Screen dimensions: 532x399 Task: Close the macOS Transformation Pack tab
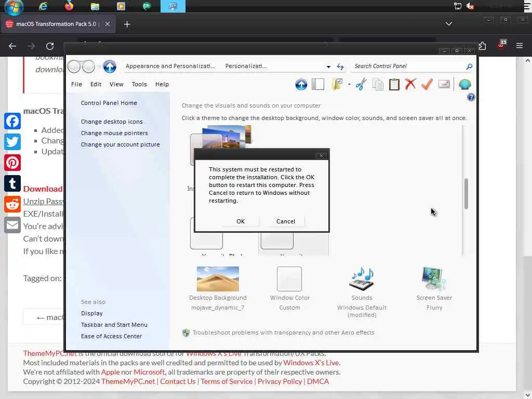[x=107, y=24]
